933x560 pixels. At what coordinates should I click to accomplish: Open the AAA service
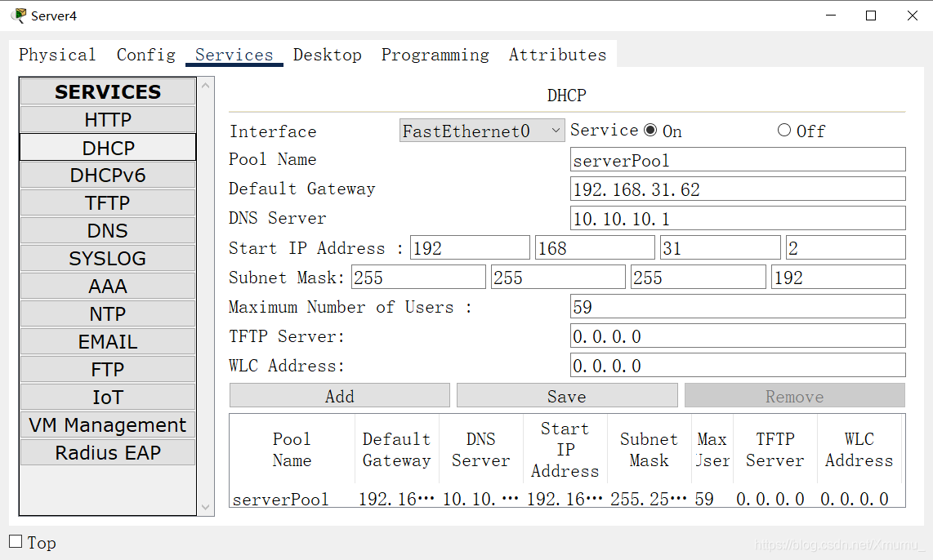pyautogui.click(x=108, y=286)
